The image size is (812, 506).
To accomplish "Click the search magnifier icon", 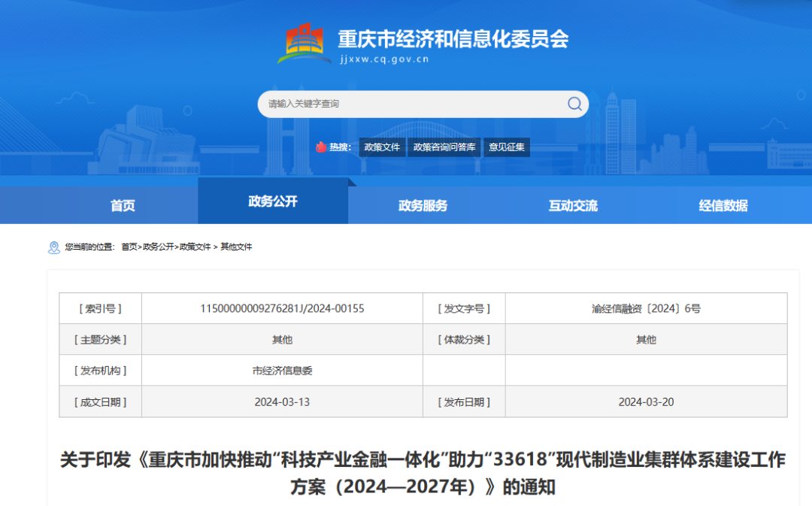I will 574,104.
